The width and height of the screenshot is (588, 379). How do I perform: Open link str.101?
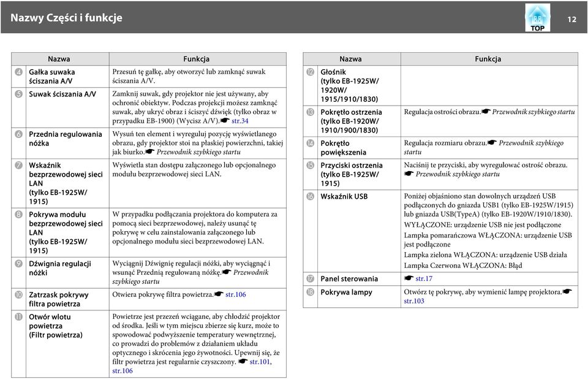tap(260, 362)
